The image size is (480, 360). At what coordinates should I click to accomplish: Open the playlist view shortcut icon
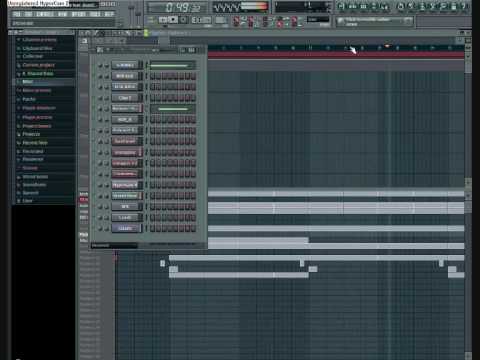point(341,6)
